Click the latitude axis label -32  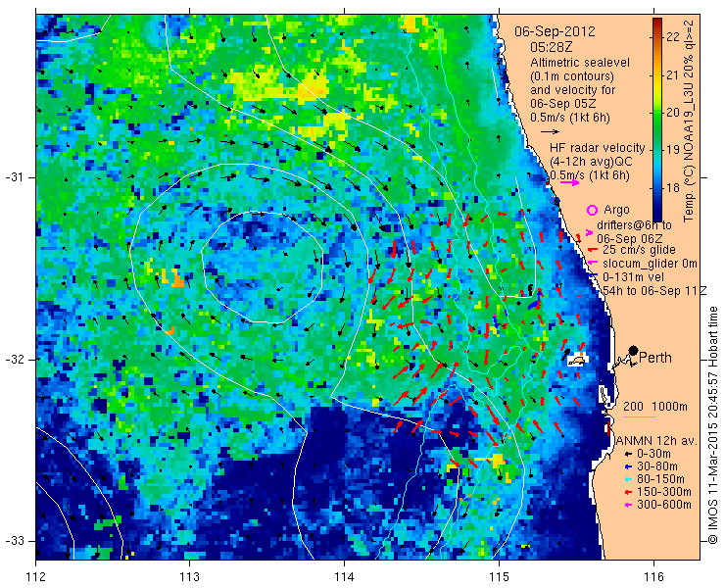coord(14,360)
